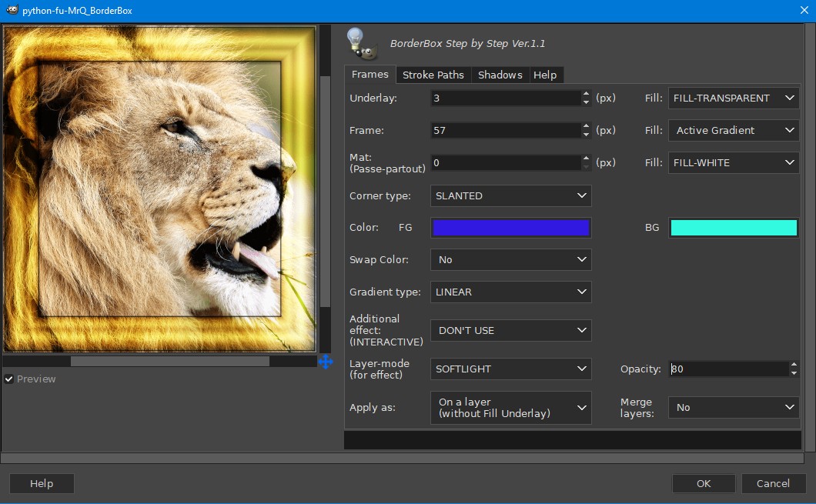Click into the Frame width value field
Screen dimensions: 816x504
[x=505, y=131]
